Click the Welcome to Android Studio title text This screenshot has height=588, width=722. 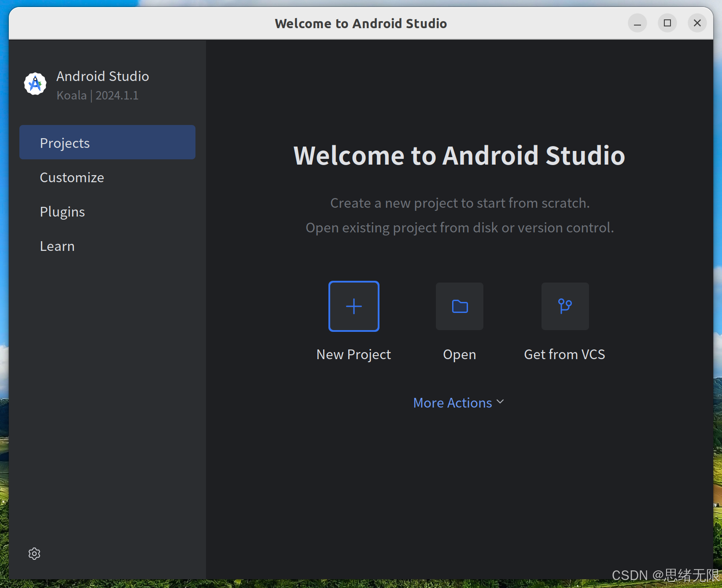[459, 155]
